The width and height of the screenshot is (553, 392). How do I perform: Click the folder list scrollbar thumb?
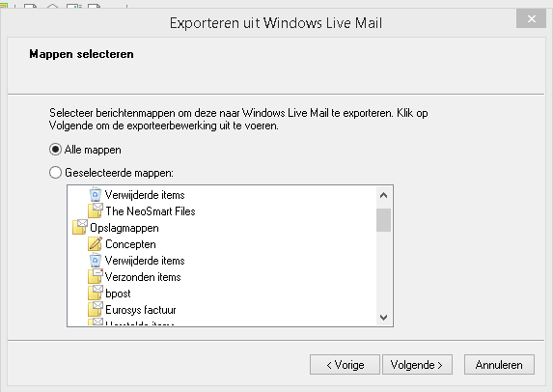point(383,220)
